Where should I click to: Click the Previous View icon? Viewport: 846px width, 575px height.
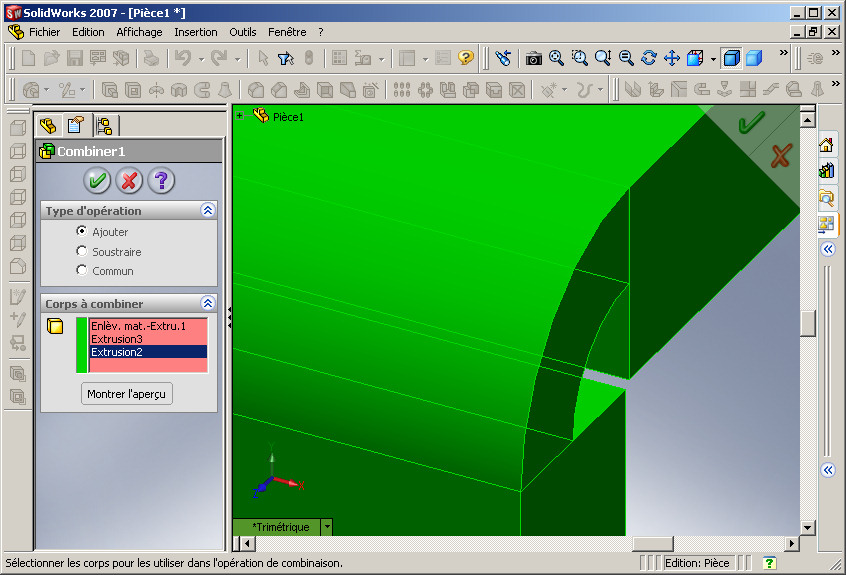[503, 58]
